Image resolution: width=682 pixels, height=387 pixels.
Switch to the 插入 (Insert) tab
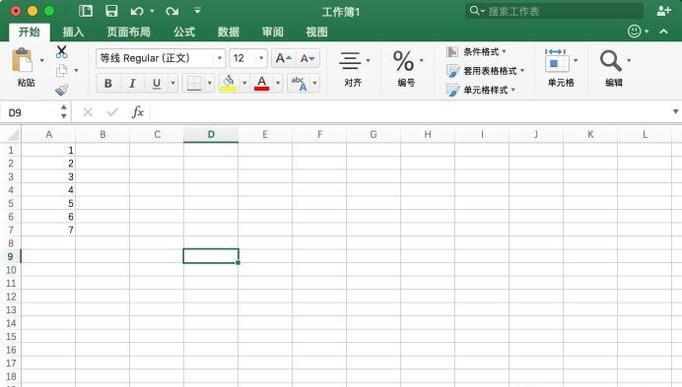coord(73,32)
